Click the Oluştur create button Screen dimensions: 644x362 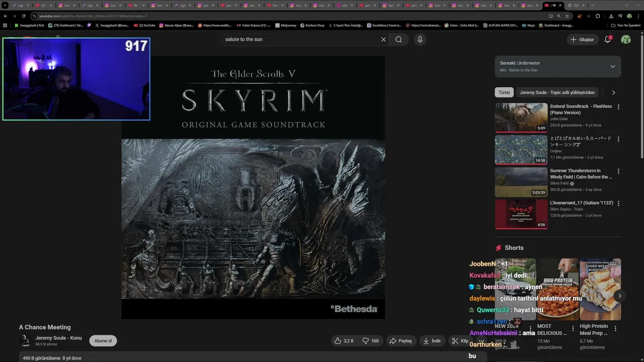point(582,39)
